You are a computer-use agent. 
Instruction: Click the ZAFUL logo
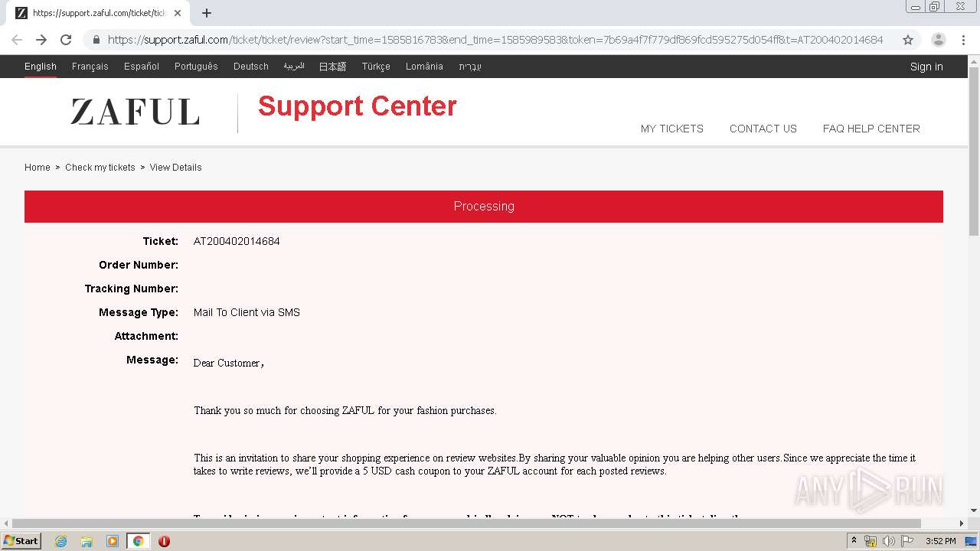tap(135, 112)
